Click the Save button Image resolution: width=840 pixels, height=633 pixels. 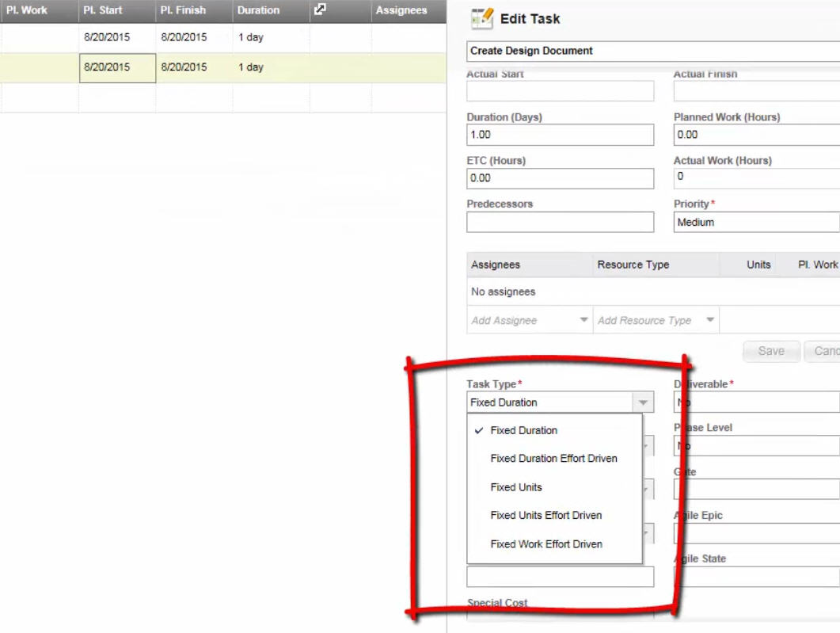(771, 351)
